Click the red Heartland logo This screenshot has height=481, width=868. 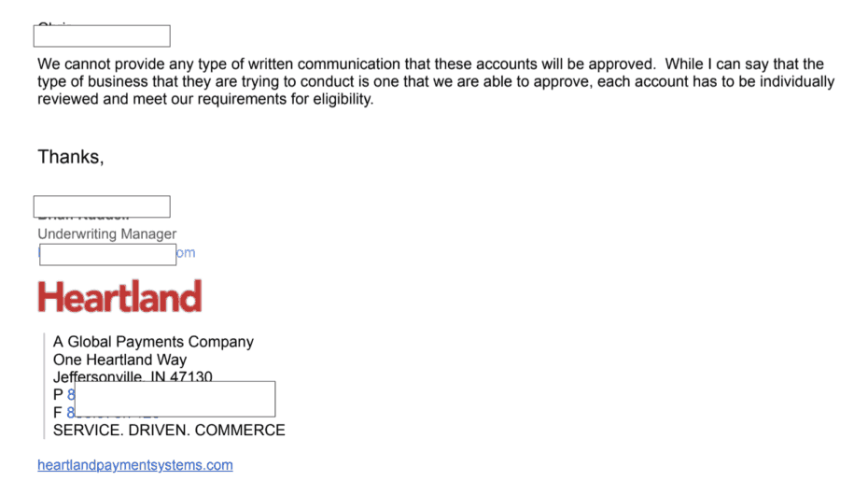(119, 296)
